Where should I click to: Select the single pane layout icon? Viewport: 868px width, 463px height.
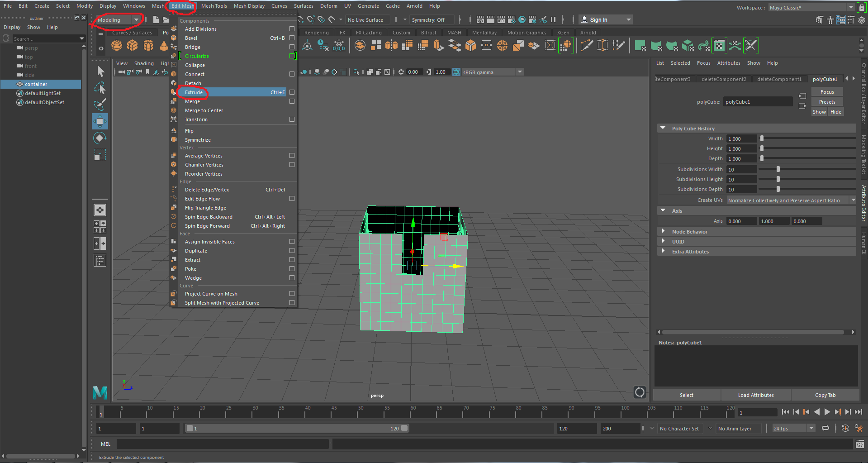tap(100, 210)
